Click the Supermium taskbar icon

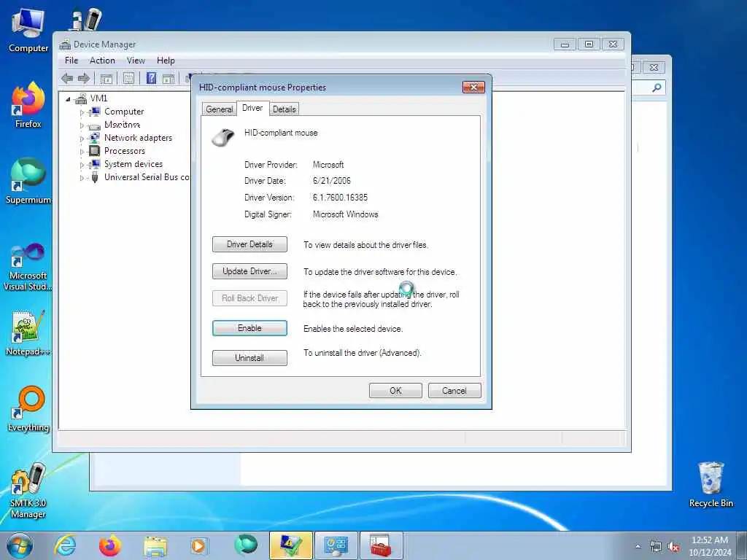[246, 545]
